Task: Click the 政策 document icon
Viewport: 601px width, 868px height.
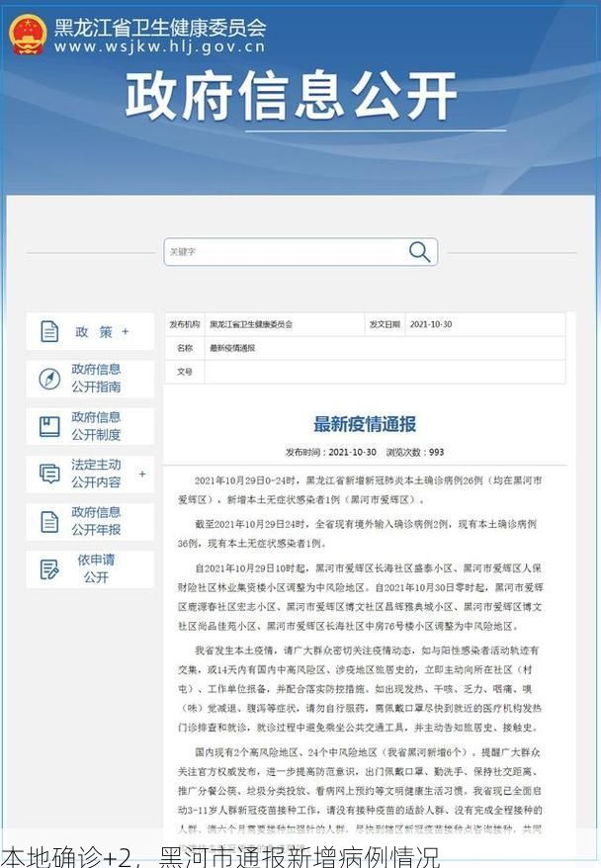Action: pyautogui.click(x=49, y=331)
